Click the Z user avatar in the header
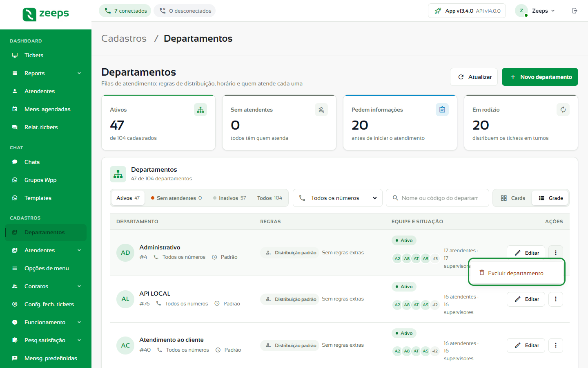Screen dimensions: 588x368 click(x=521, y=11)
